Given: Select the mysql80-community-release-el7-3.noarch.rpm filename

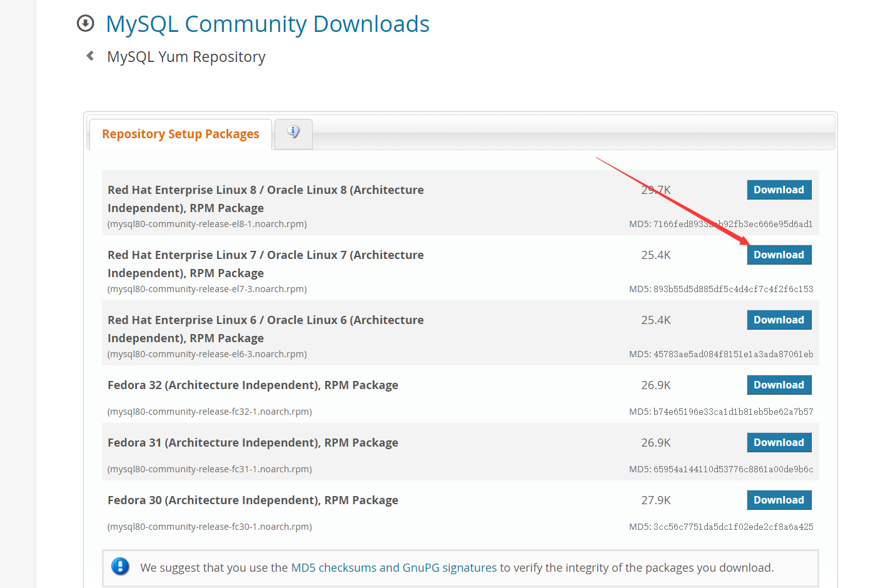Looking at the screenshot, I should coord(207,289).
